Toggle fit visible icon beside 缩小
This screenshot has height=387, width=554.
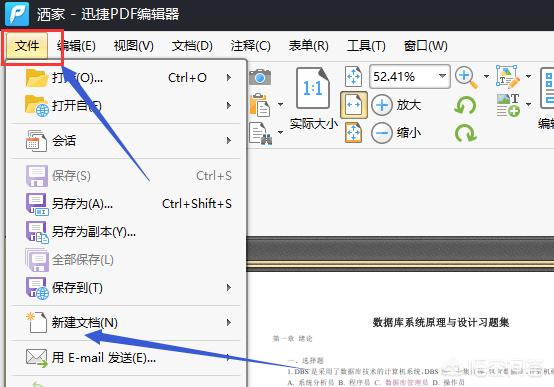[x=354, y=133]
